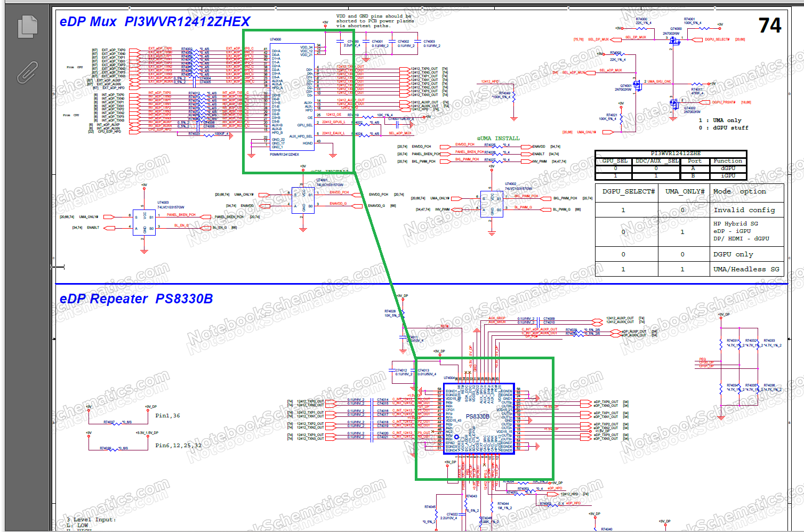Select the VDD and GND pins note
The height and width of the screenshot is (532, 804).
(375, 21)
